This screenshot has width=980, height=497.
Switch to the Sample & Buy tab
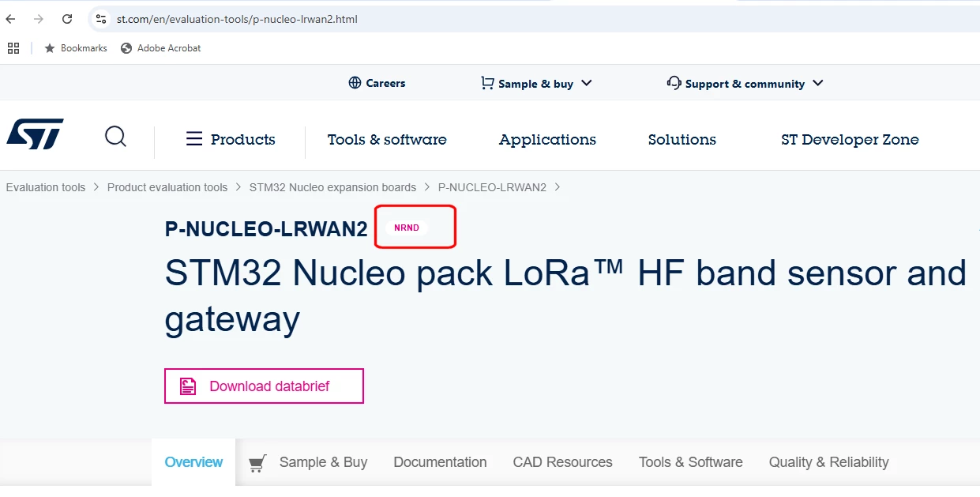(x=323, y=462)
